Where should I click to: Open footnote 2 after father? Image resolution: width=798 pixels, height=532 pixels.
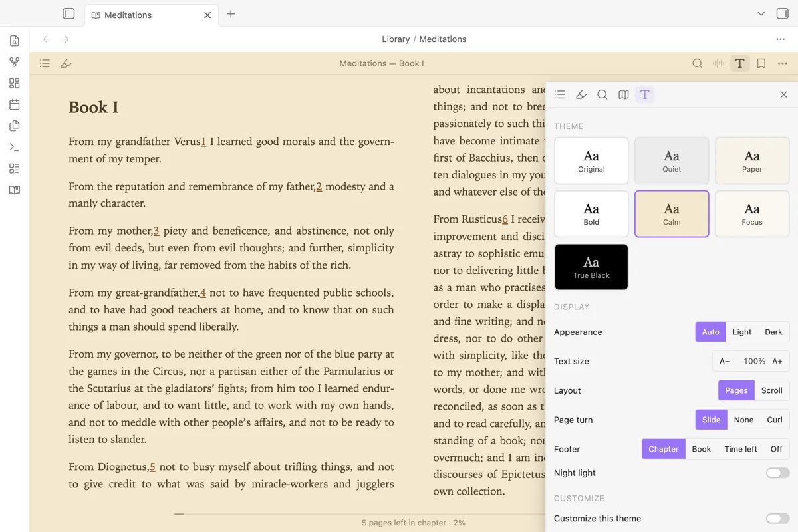click(319, 186)
